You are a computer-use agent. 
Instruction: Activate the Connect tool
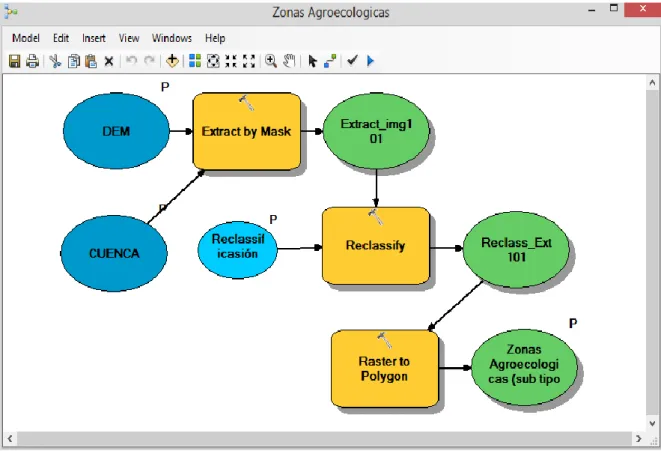point(330,61)
